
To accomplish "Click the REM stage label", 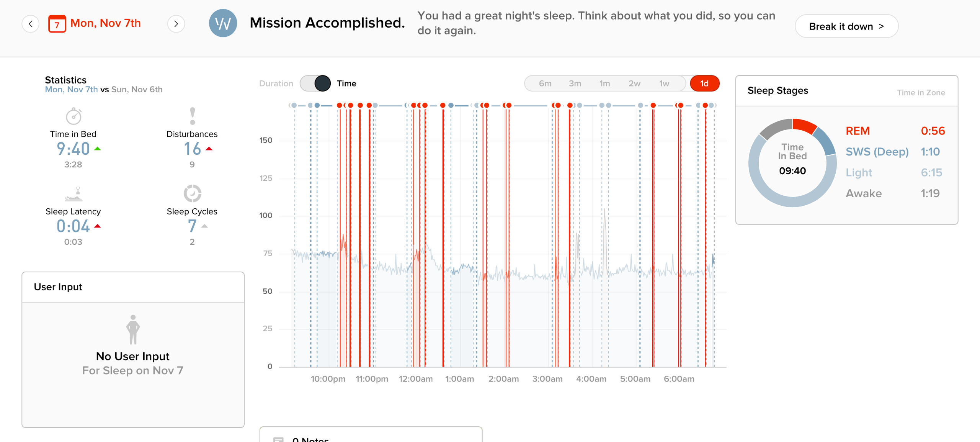I will [x=857, y=131].
